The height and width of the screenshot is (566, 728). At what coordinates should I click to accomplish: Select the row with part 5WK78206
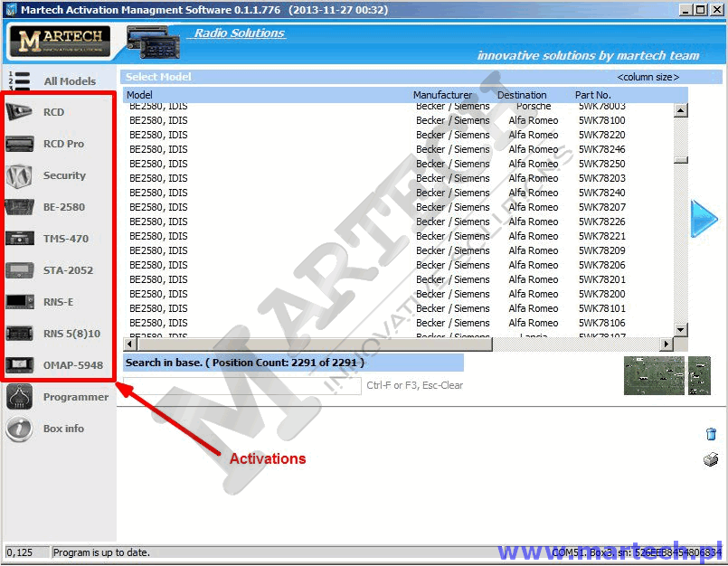[x=398, y=265]
